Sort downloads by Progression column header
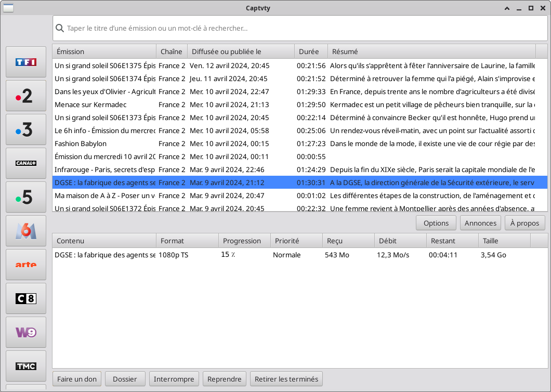Image resolution: width=551 pixels, height=392 pixels. (x=244, y=241)
